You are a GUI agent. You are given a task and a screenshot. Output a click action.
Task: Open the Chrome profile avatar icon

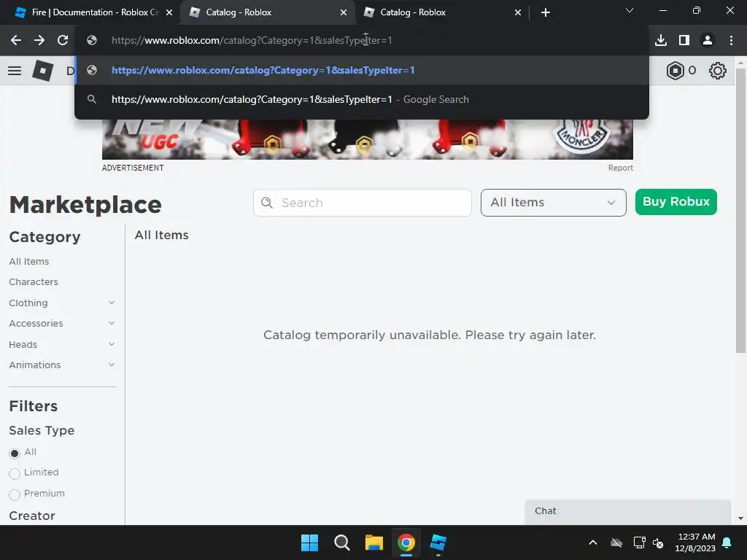(x=708, y=41)
